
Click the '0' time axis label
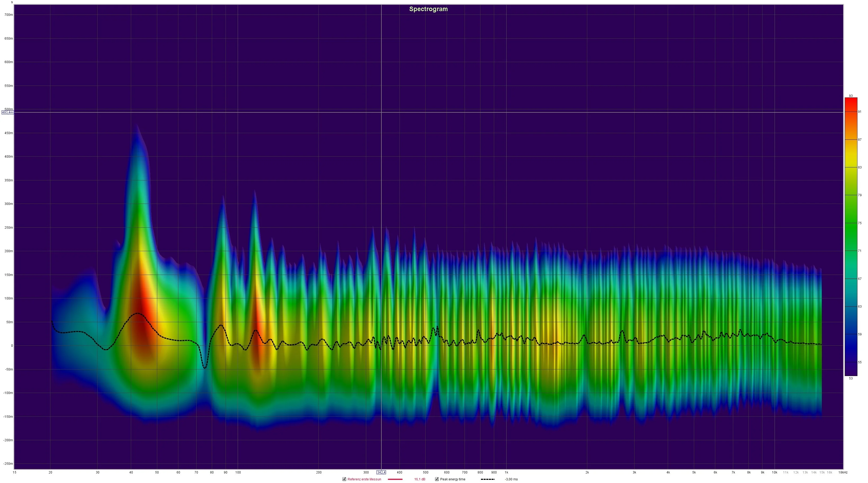coord(12,346)
